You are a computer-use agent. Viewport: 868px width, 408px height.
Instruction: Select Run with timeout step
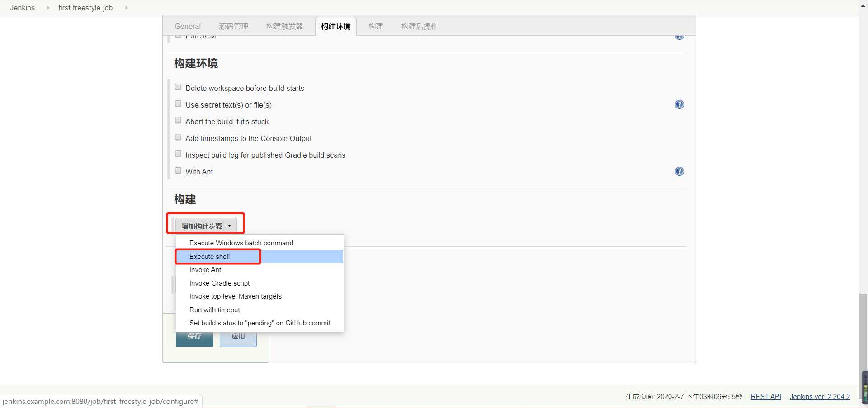click(x=259, y=310)
